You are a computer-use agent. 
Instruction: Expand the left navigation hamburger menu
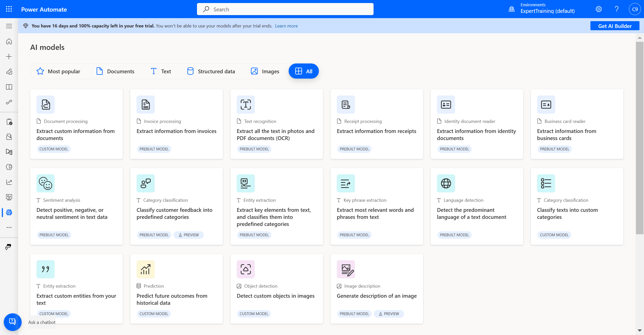click(x=9, y=26)
